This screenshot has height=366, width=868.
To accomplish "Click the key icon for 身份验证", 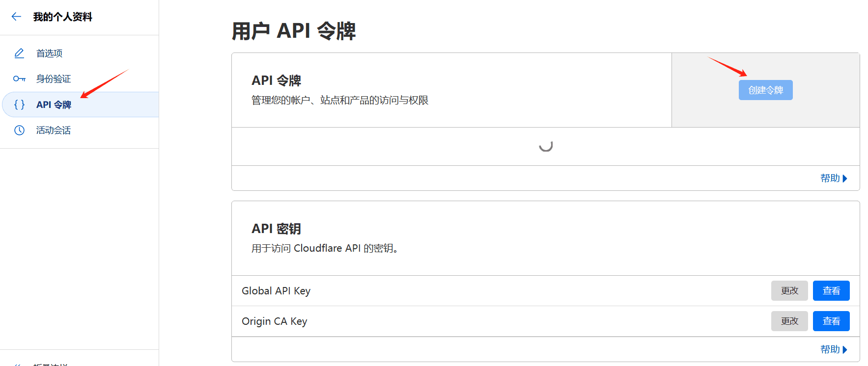I will pos(19,78).
